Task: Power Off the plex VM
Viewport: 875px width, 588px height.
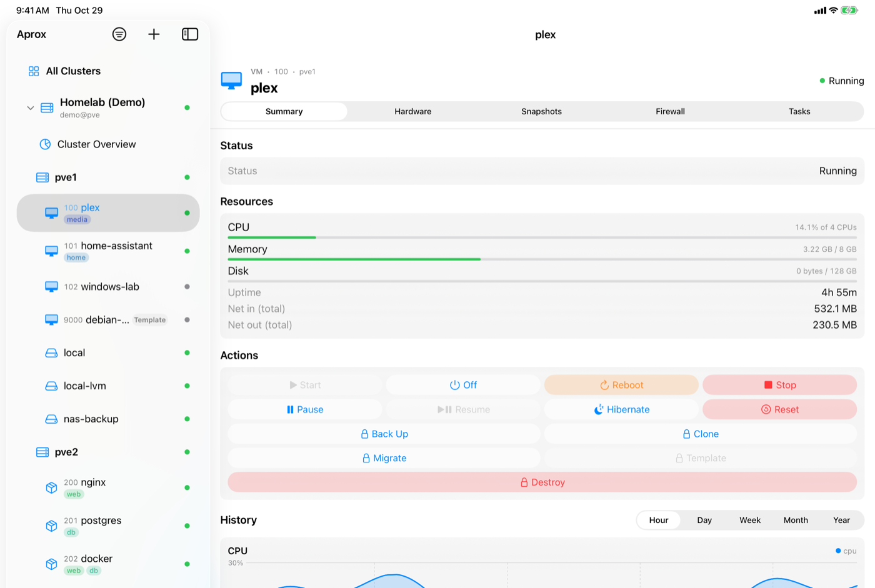Action: pyautogui.click(x=463, y=385)
